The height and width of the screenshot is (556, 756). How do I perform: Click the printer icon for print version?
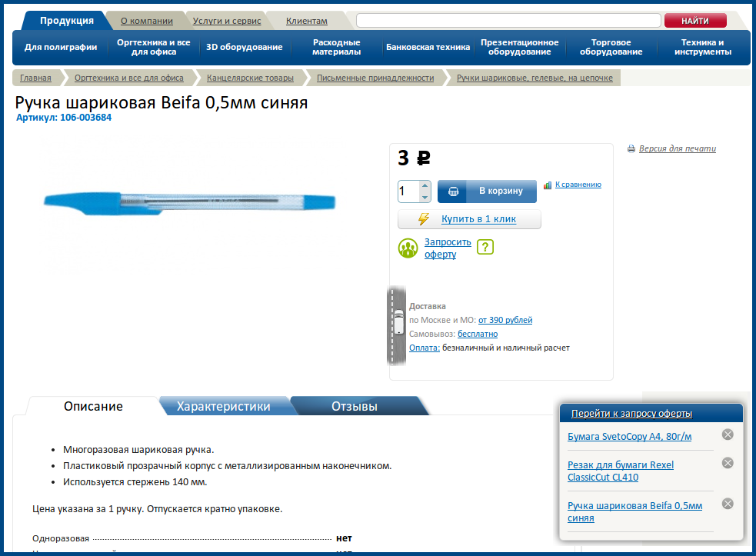click(x=631, y=148)
